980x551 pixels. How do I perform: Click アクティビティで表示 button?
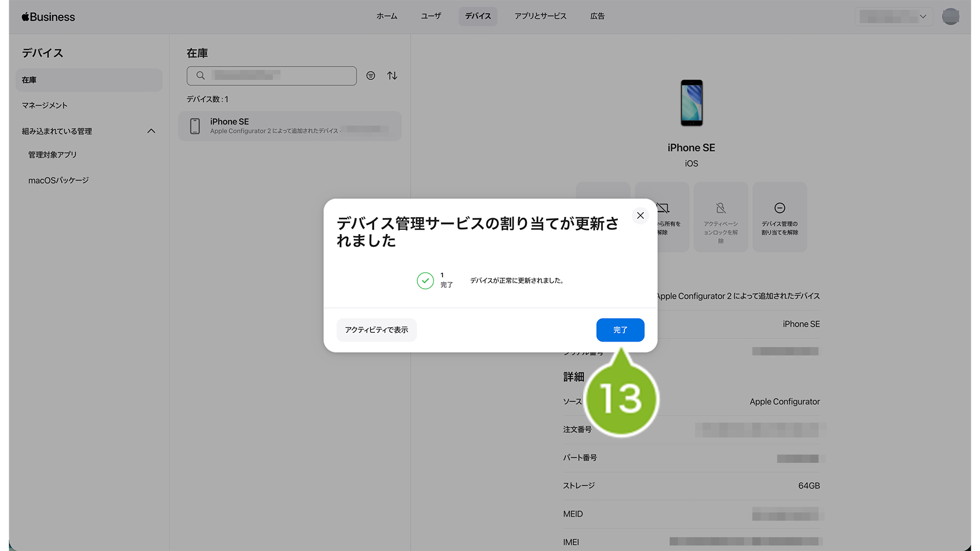click(376, 329)
